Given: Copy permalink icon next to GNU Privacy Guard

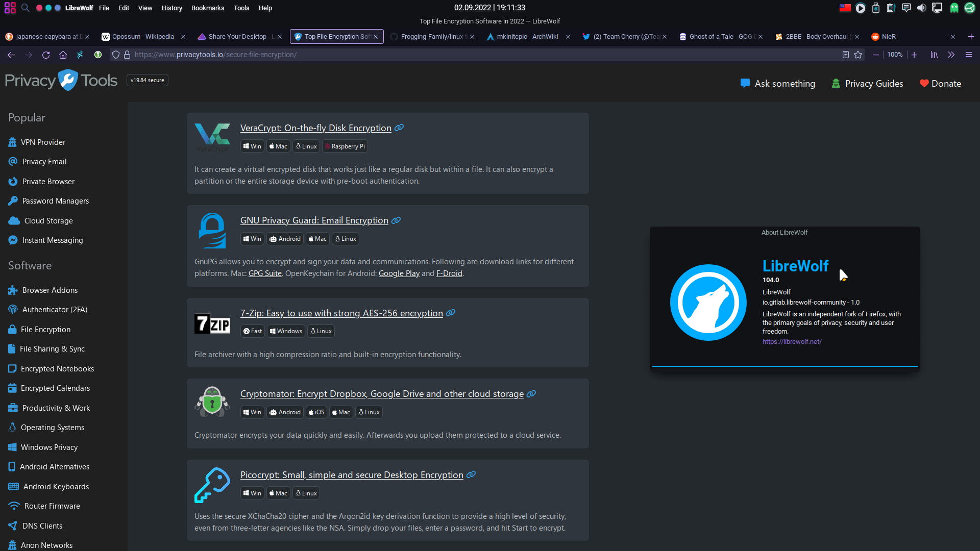Looking at the screenshot, I should 396,220.
